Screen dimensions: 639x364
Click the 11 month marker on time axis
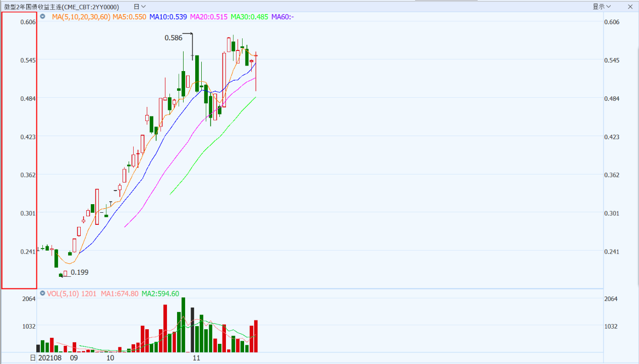[197, 358]
